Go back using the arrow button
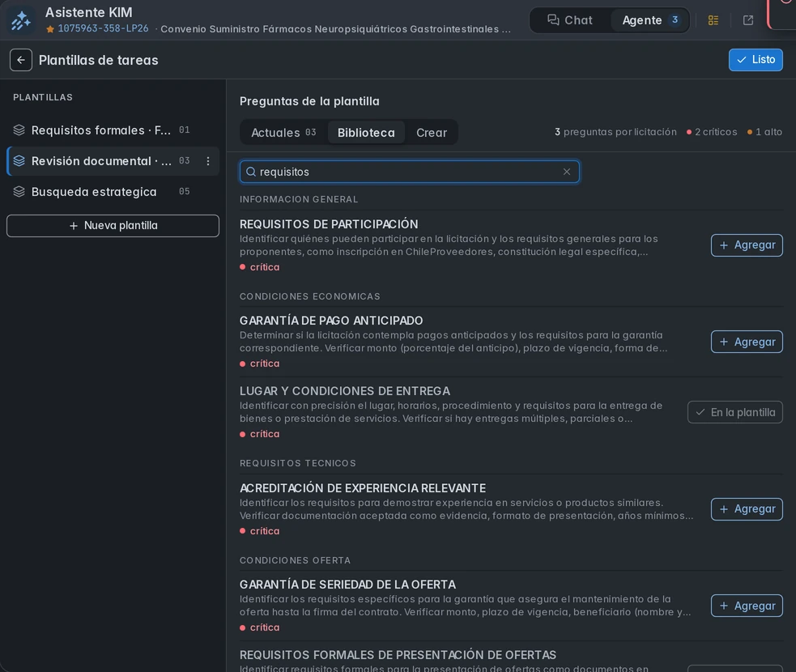796x672 pixels. pos(21,60)
